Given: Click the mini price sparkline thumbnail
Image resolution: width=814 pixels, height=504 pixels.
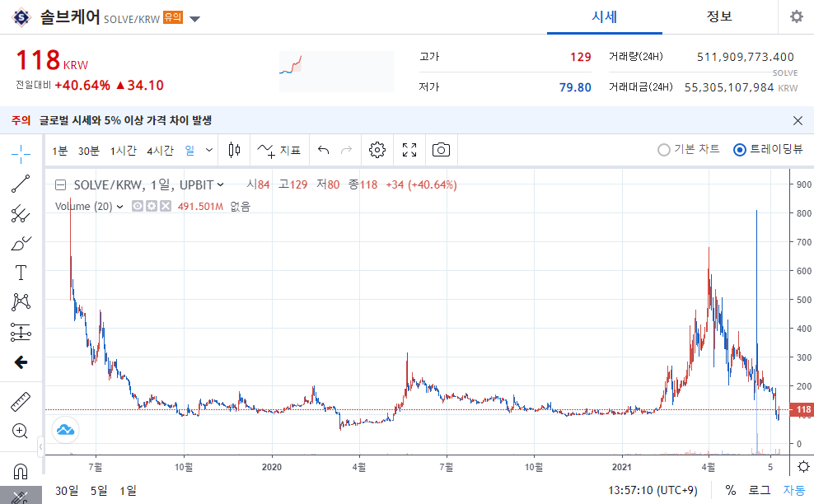Looking at the screenshot, I should [337, 71].
